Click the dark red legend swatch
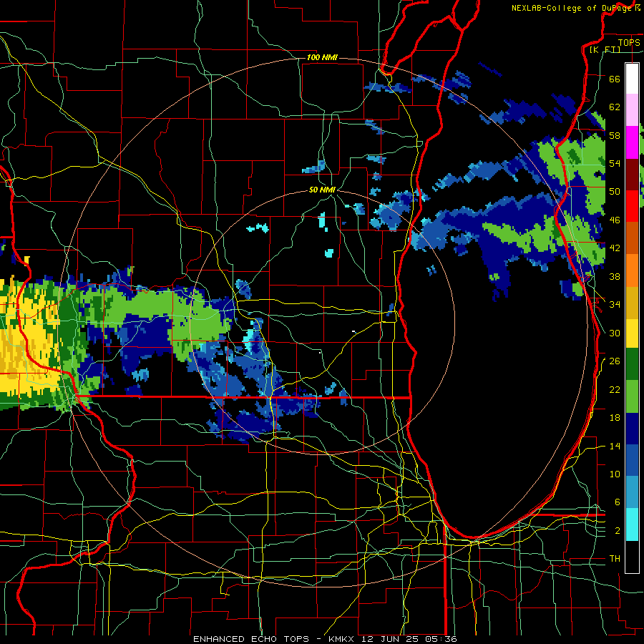Viewport: 644px width, 644px height. coord(632,175)
